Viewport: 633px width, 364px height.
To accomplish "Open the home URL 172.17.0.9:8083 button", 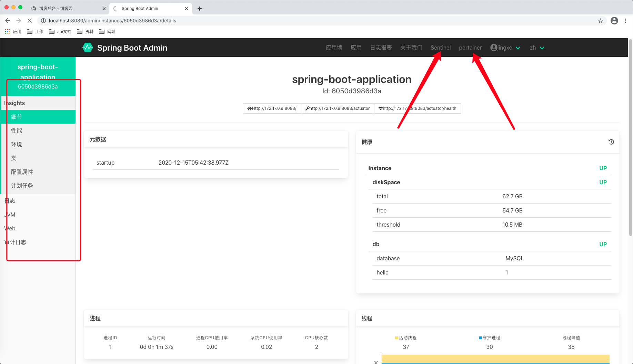I will [272, 108].
